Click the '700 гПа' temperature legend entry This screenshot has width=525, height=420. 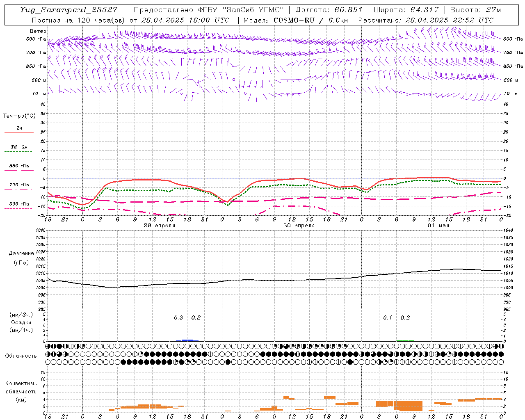pyautogui.click(x=19, y=185)
